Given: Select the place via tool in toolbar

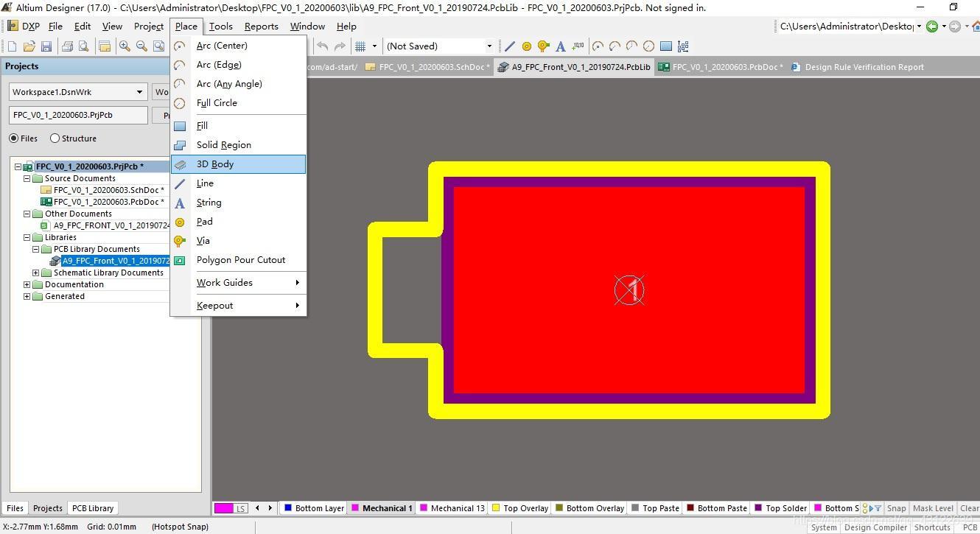Looking at the screenshot, I should [x=544, y=46].
